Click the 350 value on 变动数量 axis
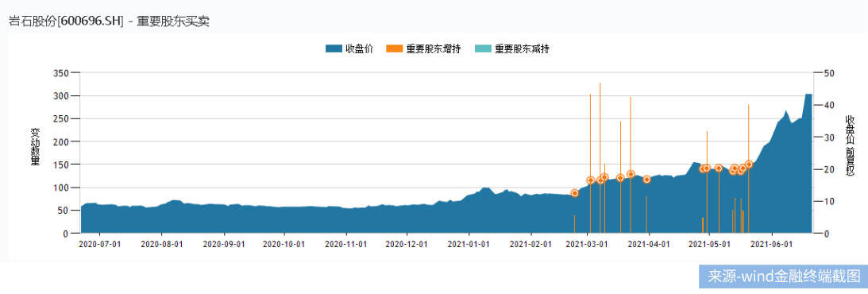The image size is (868, 294). click(61, 73)
